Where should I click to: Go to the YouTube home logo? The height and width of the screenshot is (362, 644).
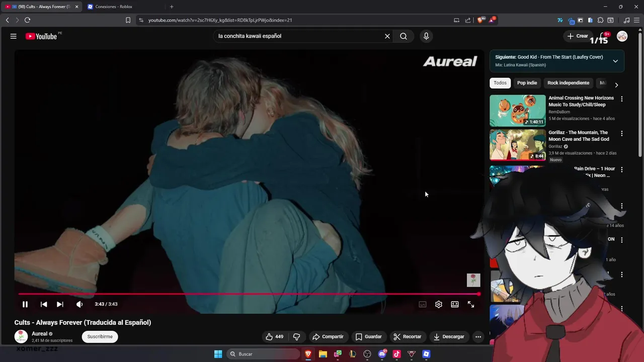pos(41,36)
